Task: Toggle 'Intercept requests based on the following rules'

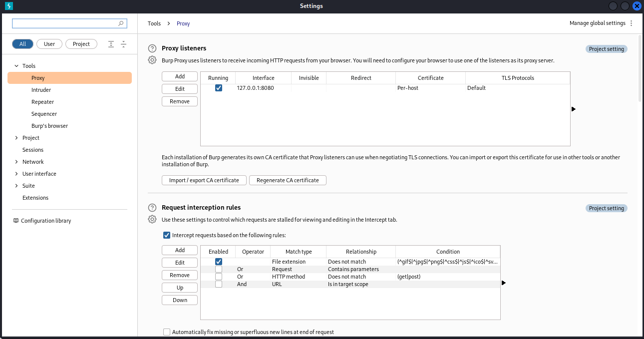Action: [167, 235]
